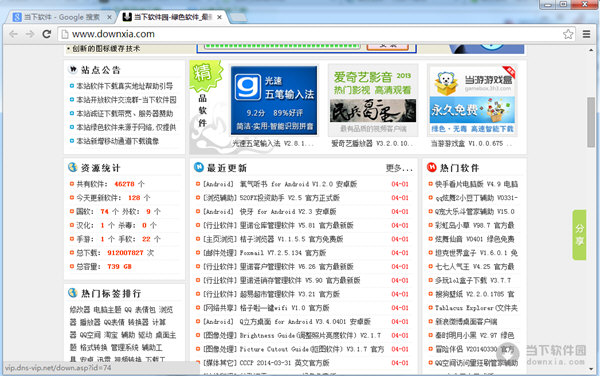Open Picture Cutout Guide V3.1.7 entry
600x376 pixels.
click(x=311, y=349)
